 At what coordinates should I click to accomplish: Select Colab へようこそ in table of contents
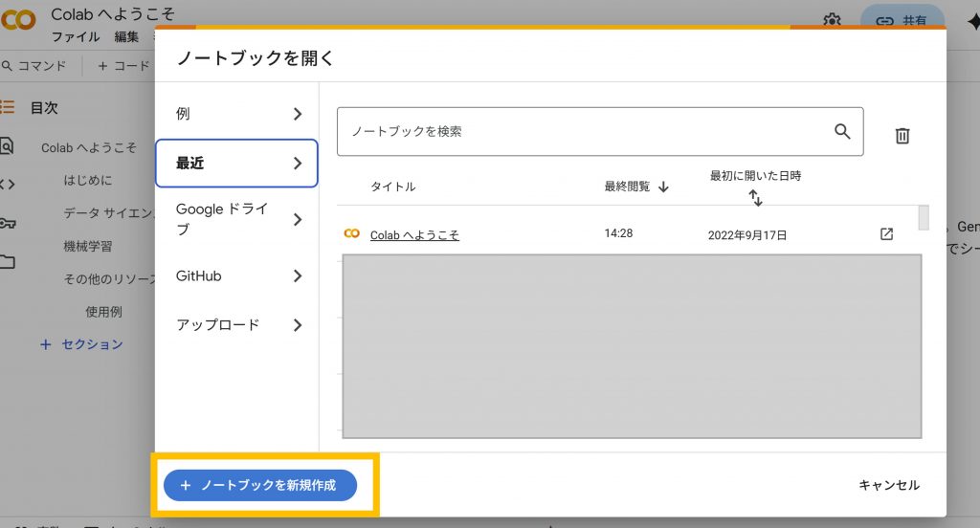coord(89,147)
